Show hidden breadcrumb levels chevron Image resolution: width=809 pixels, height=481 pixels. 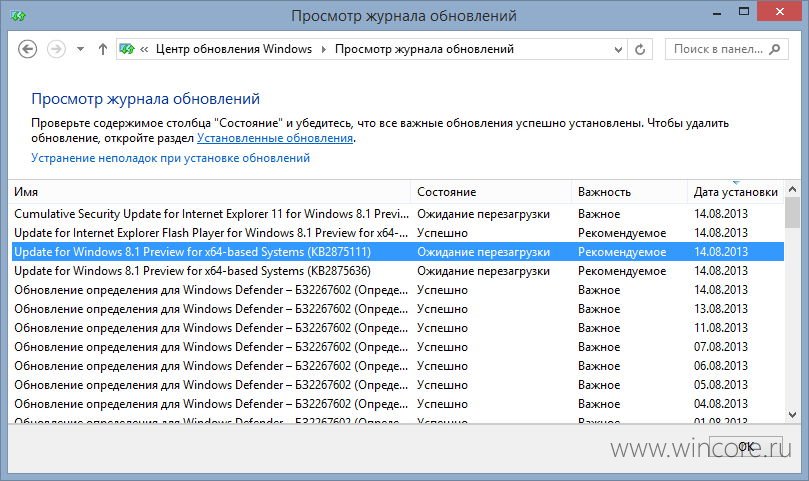(144, 50)
